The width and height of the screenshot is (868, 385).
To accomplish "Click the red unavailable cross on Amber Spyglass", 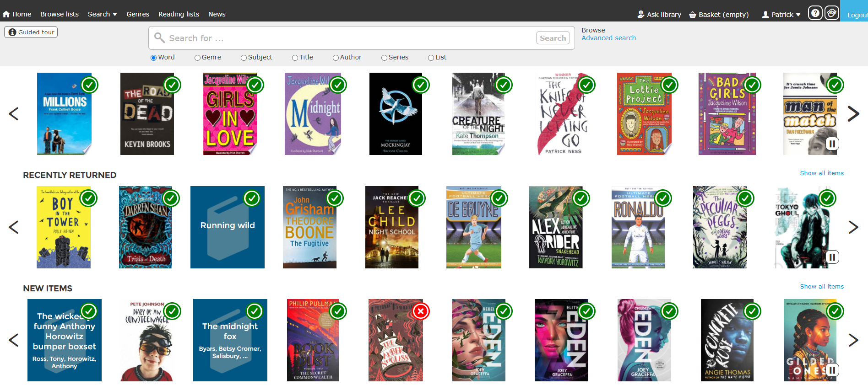I will [x=420, y=311].
